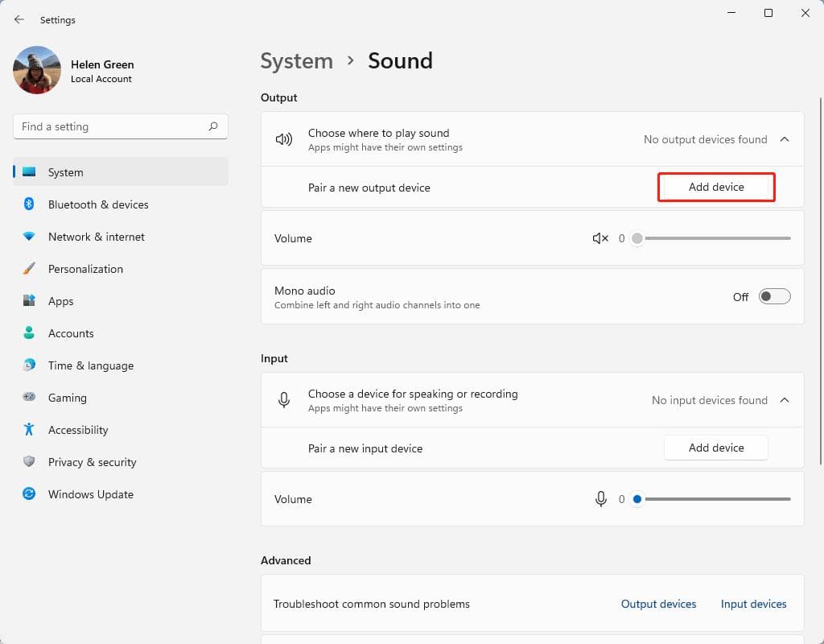Click the Gaming controller icon
The image size is (824, 644).
pyautogui.click(x=29, y=397)
